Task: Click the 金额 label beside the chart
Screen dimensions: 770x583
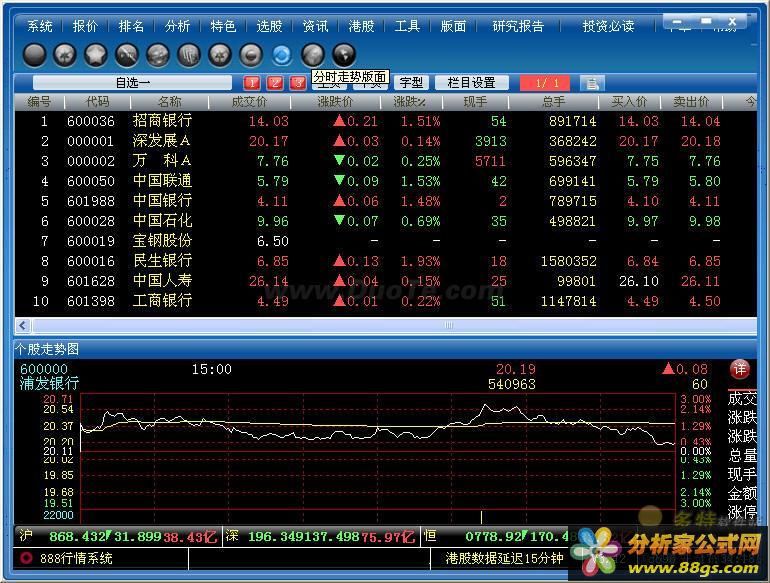Action: pyautogui.click(x=742, y=493)
